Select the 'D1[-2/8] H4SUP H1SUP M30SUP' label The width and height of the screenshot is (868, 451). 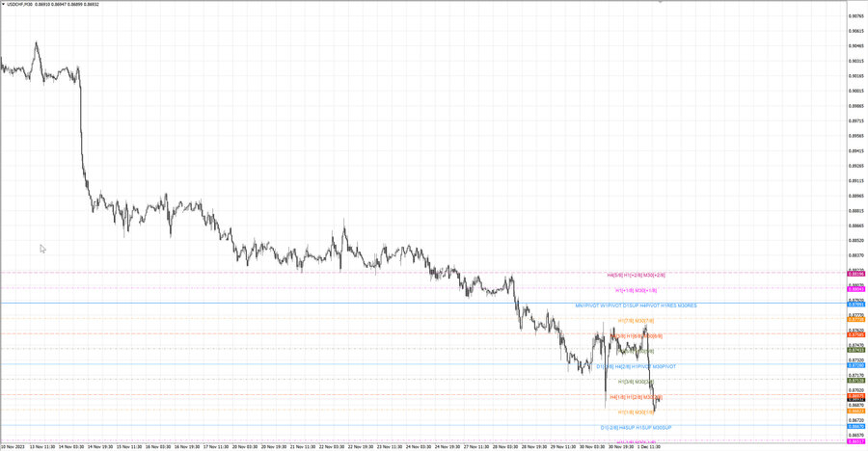[636, 428]
